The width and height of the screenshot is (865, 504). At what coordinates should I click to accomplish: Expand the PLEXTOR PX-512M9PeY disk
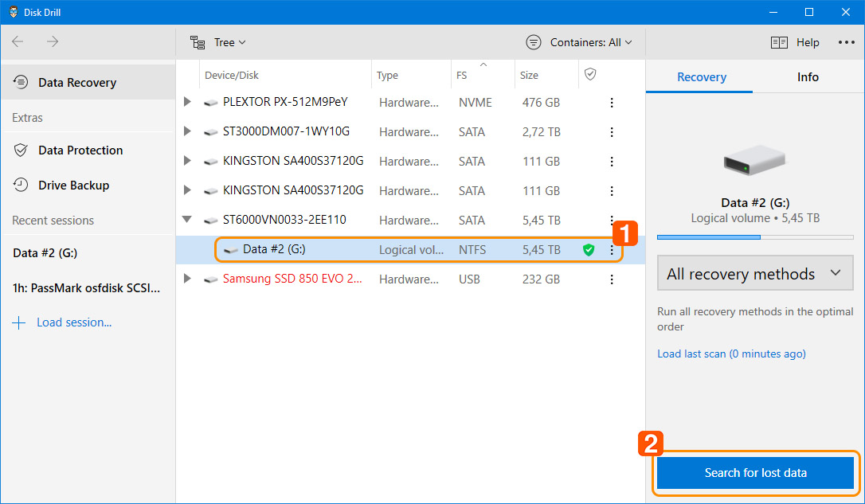point(187,102)
